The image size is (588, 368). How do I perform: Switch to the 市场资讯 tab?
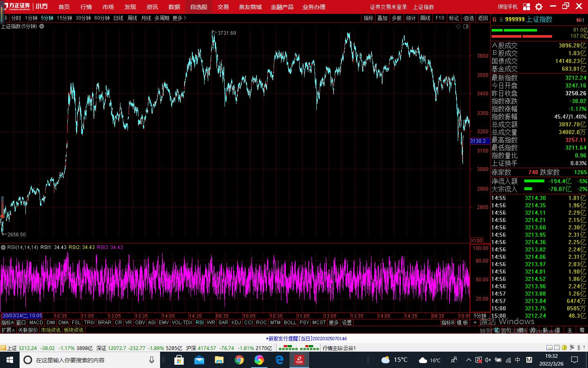click(x=51, y=330)
